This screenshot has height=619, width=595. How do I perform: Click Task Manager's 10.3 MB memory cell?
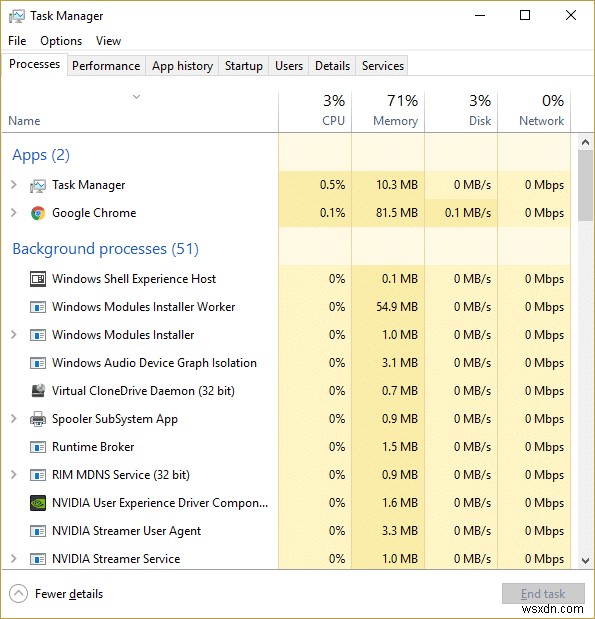point(388,185)
